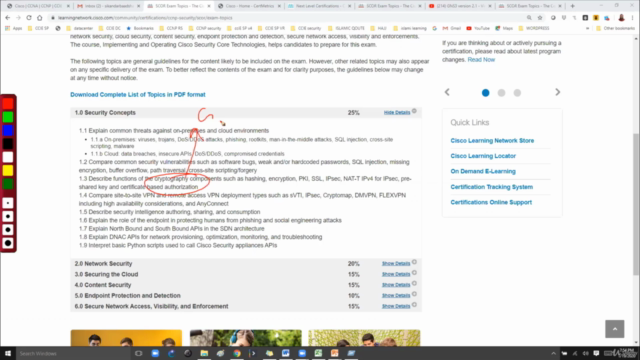The width and height of the screenshot is (640, 360).
Task: Pick the blue pen color swatch
Action: (x=8, y=131)
